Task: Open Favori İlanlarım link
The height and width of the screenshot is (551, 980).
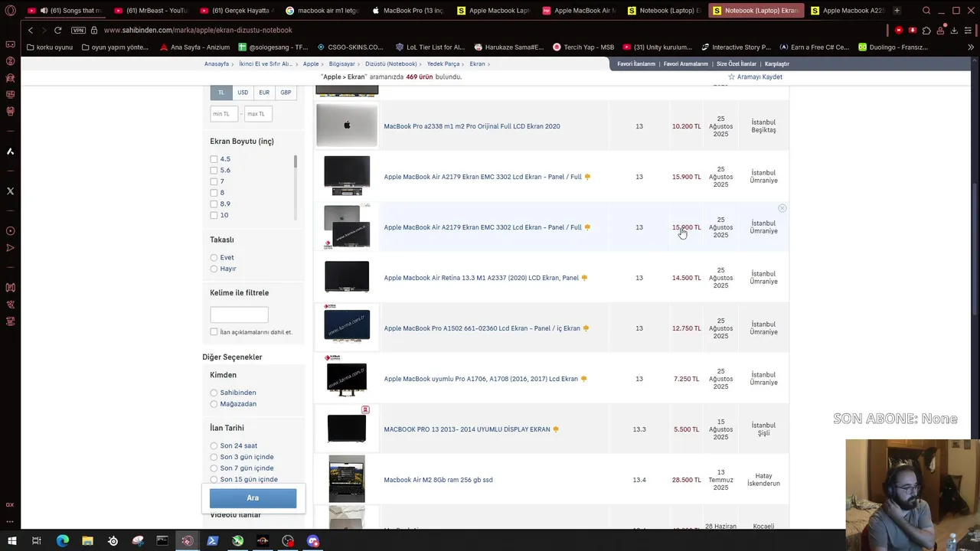Action: coord(636,64)
